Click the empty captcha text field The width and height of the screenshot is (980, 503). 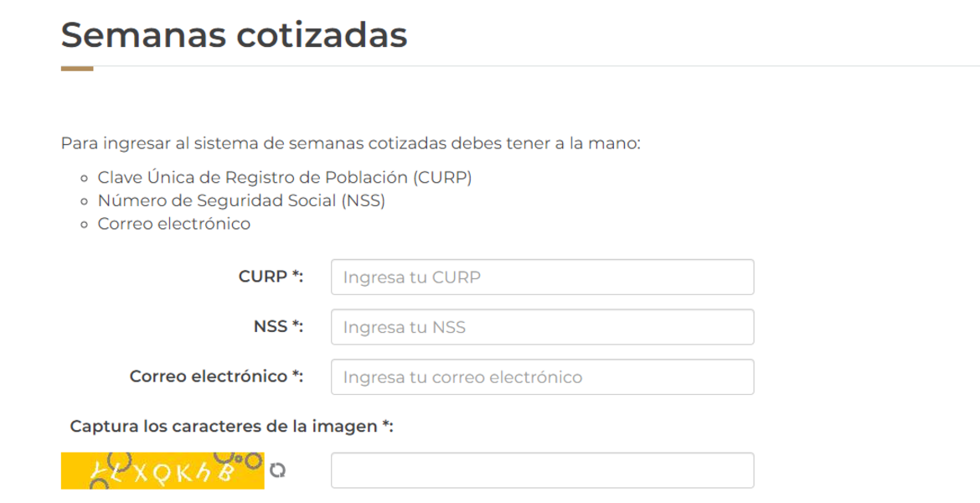(542, 470)
